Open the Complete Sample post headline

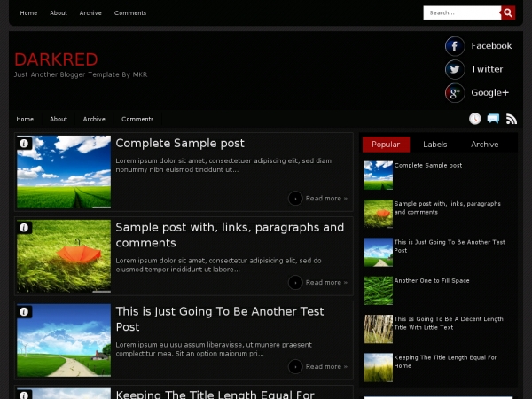pyautogui.click(x=180, y=143)
